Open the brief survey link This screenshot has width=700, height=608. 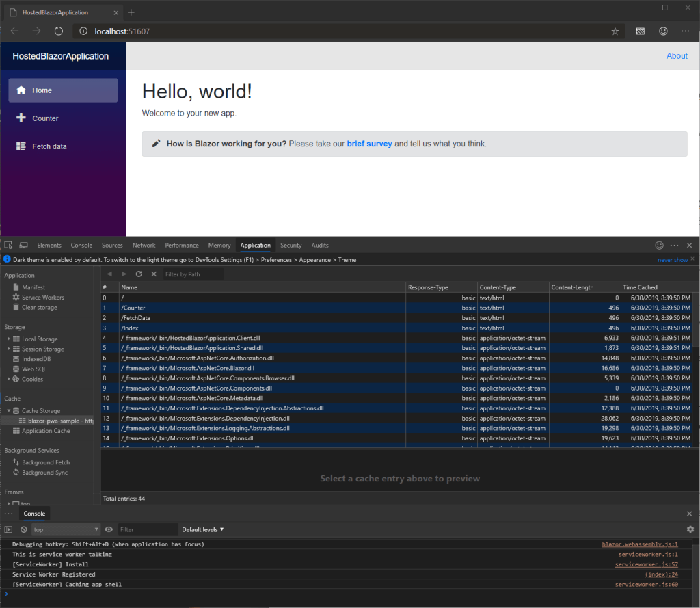coord(369,144)
